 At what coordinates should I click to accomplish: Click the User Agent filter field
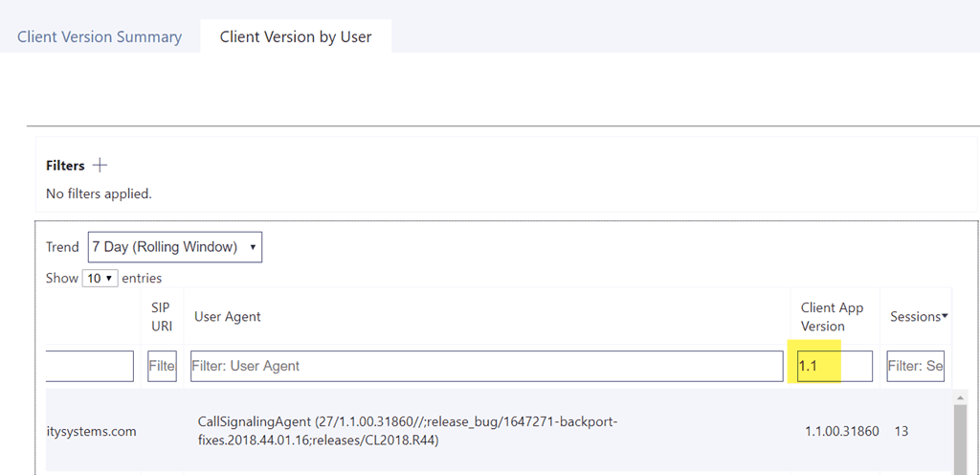click(486, 366)
